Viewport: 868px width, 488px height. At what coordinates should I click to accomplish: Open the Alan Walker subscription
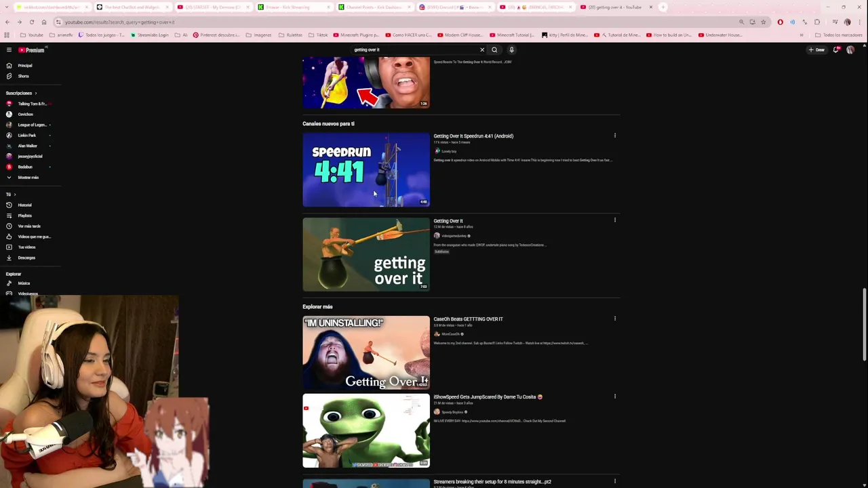(x=28, y=146)
